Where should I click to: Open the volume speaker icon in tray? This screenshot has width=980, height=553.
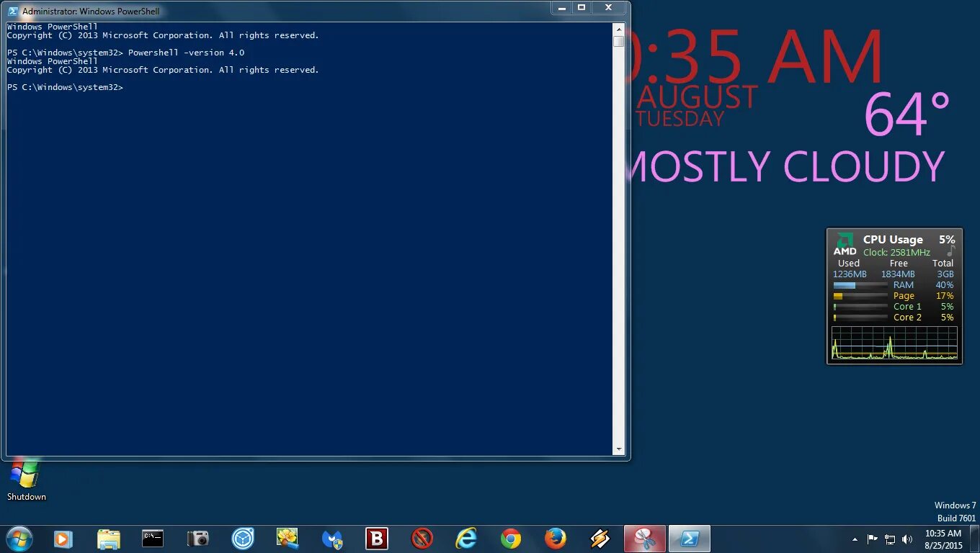(x=907, y=539)
